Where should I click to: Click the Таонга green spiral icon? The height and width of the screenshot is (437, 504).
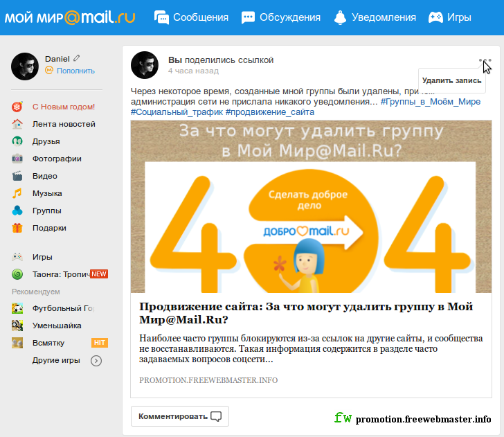click(x=17, y=274)
